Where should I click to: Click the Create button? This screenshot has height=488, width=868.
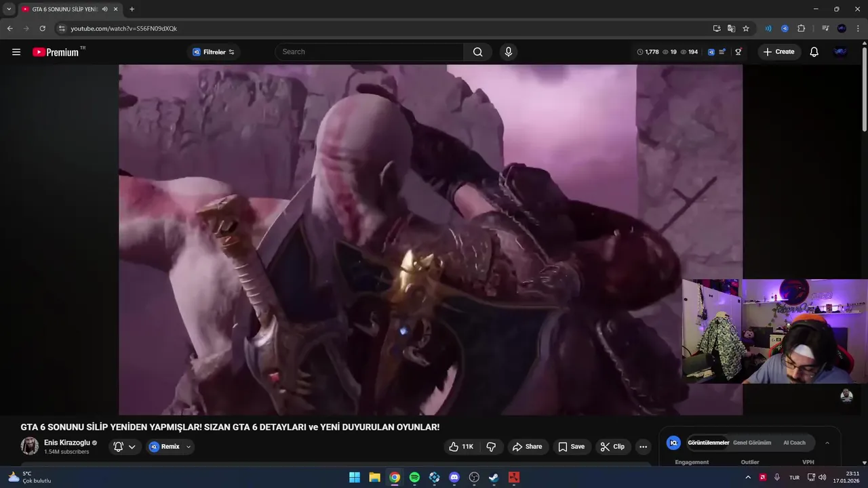coord(778,52)
